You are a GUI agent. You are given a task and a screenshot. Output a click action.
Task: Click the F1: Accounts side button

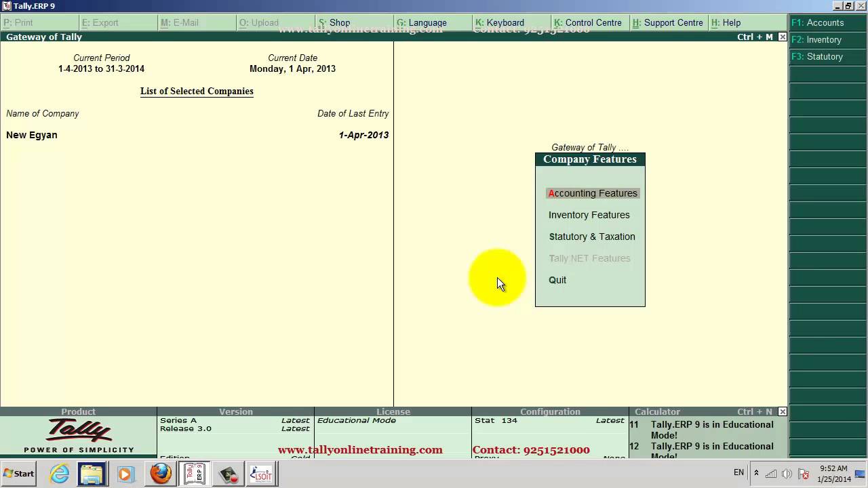tap(828, 22)
